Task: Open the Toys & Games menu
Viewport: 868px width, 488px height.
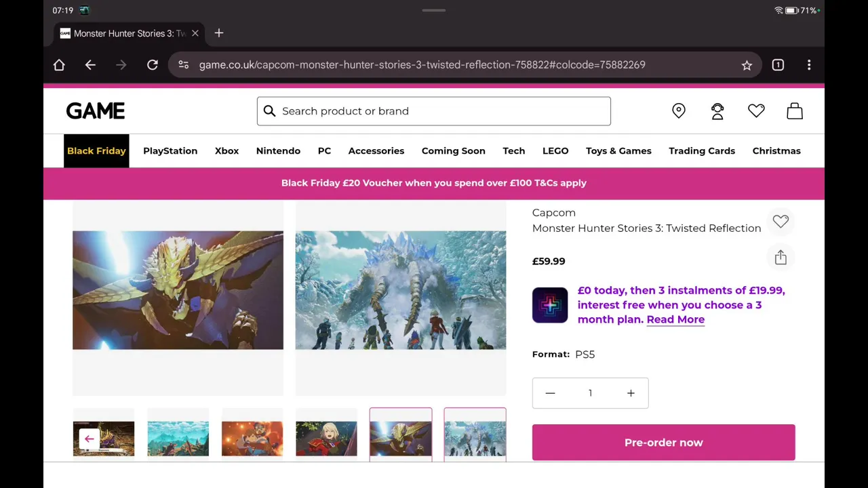Action: coord(618,150)
